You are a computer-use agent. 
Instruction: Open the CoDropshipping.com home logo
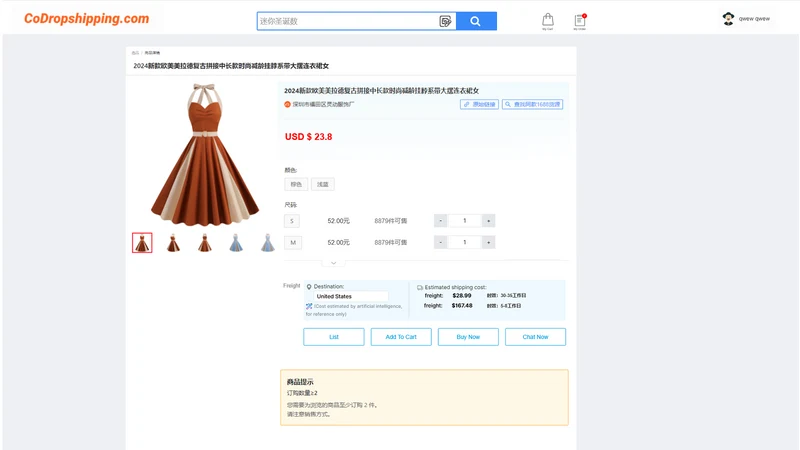pyautogui.click(x=86, y=19)
